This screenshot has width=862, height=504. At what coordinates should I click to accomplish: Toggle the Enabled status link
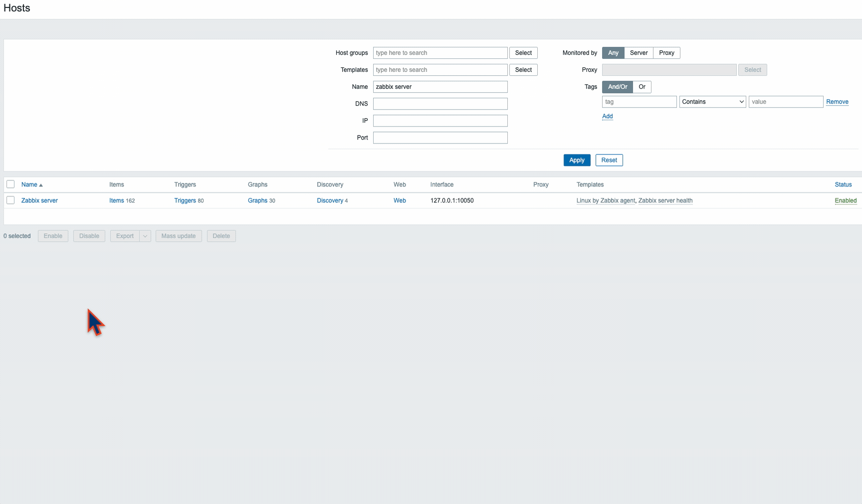pos(846,200)
